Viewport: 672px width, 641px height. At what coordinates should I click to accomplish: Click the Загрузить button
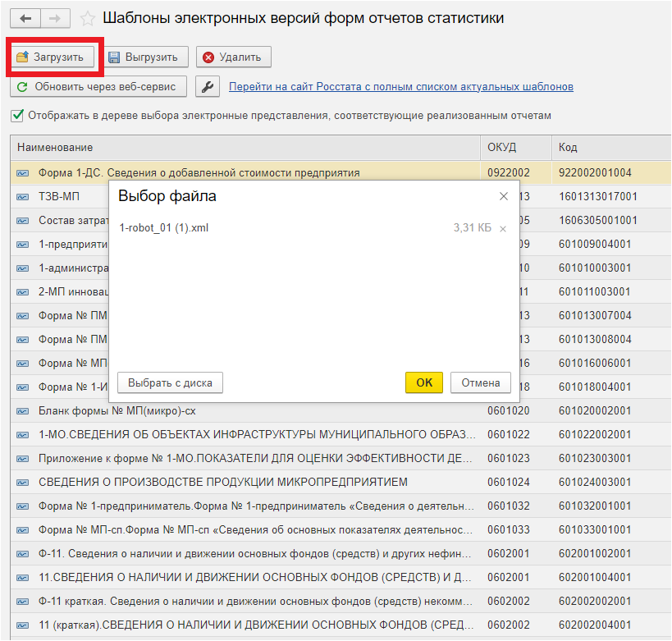click(x=52, y=57)
